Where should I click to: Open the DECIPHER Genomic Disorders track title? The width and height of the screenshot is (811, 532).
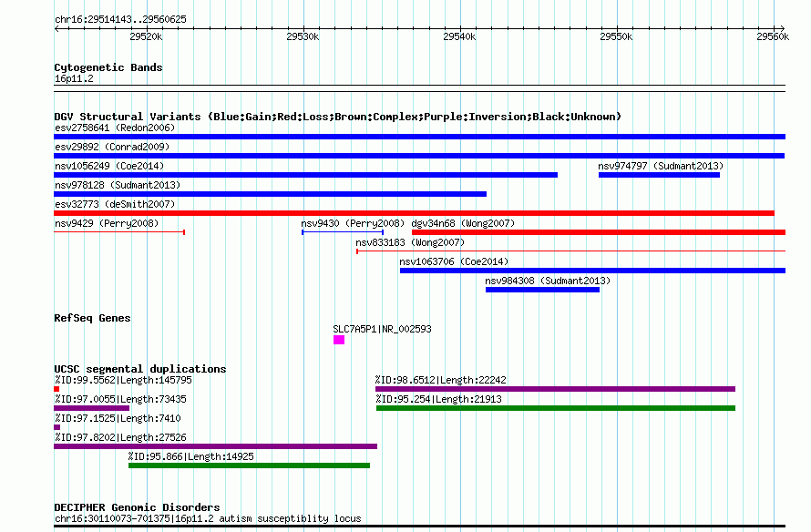pyautogui.click(x=137, y=507)
